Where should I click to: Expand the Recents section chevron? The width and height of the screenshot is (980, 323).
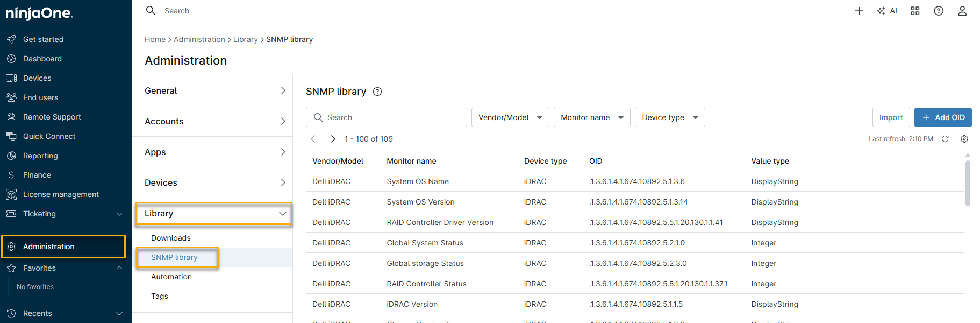pos(119,313)
